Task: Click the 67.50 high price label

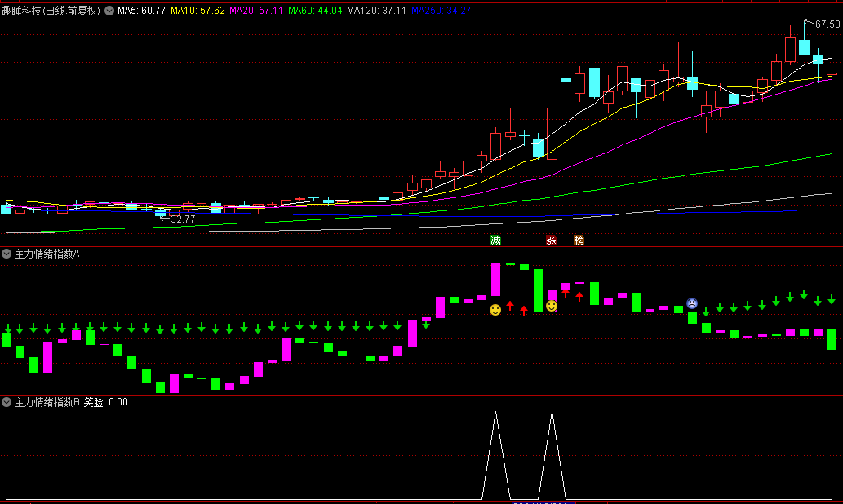Action: coord(827,24)
